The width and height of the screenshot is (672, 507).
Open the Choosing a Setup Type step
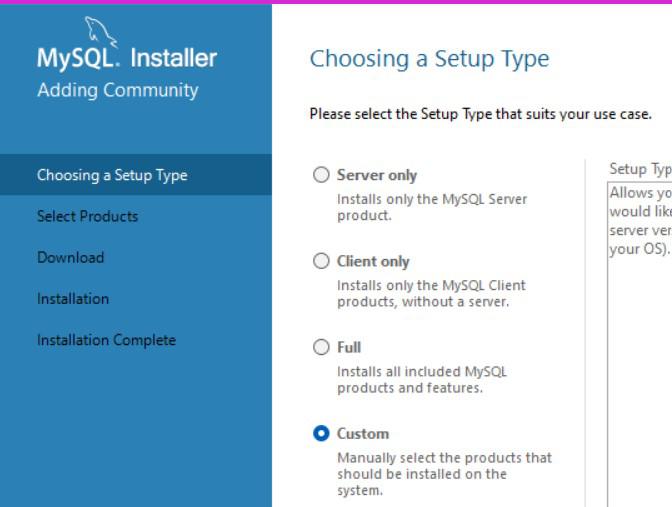pos(112,175)
